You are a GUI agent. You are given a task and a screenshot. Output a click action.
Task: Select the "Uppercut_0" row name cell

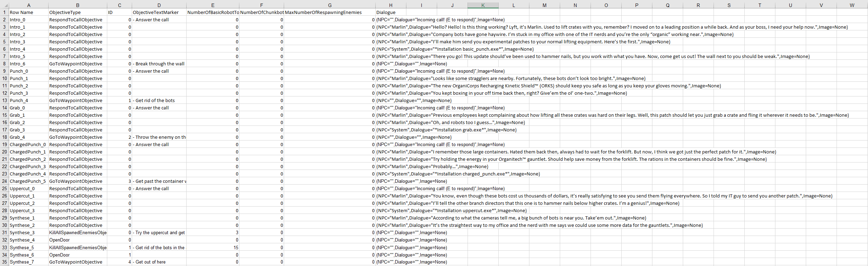point(22,189)
